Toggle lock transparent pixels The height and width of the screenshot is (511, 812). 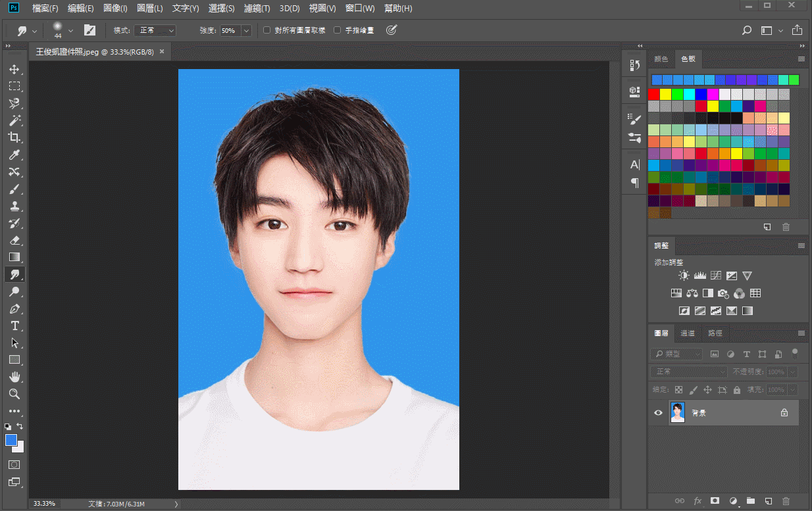678,390
